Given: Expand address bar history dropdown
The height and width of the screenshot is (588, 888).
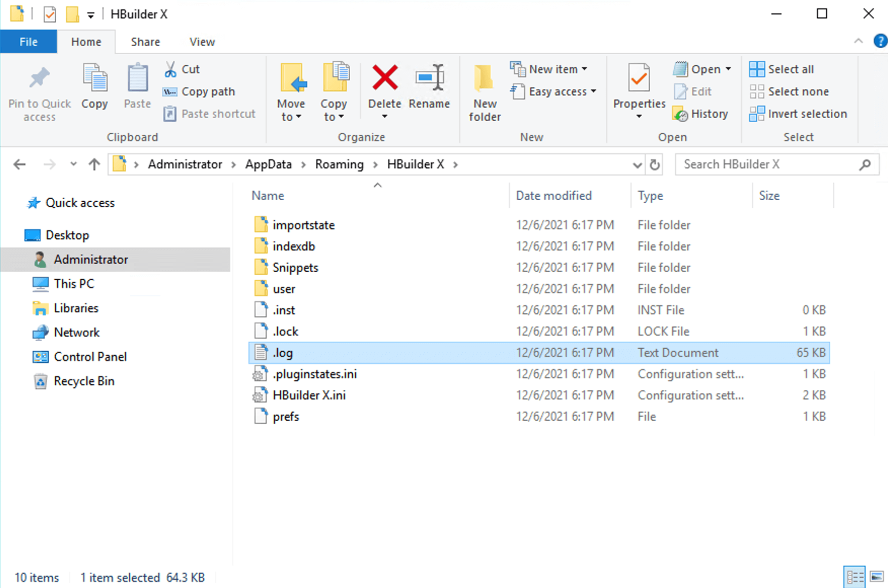Looking at the screenshot, I should (637, 165).
